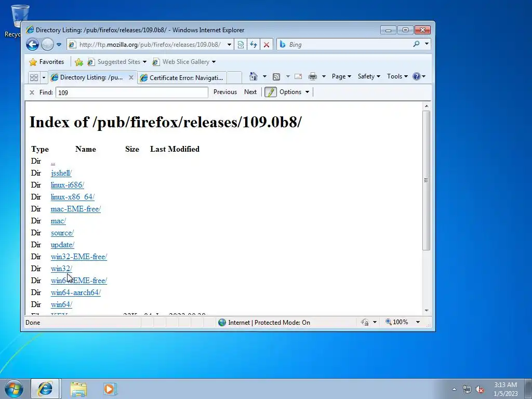The width and height of the screenshot is (532, 399).
Task: Print the page using the printer icon
Action: [x=312, y=76]
